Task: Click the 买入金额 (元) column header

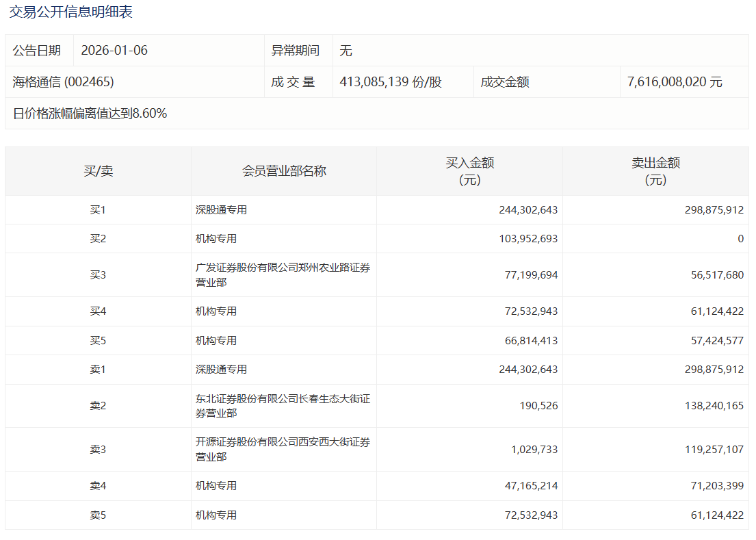Action: [469, 171]
